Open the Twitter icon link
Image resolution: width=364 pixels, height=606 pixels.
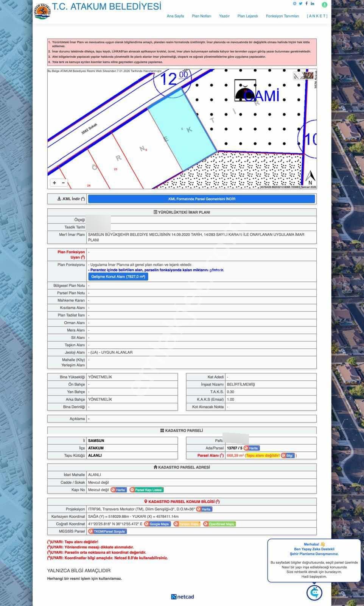pyautogui.click(x=300, y=3)
